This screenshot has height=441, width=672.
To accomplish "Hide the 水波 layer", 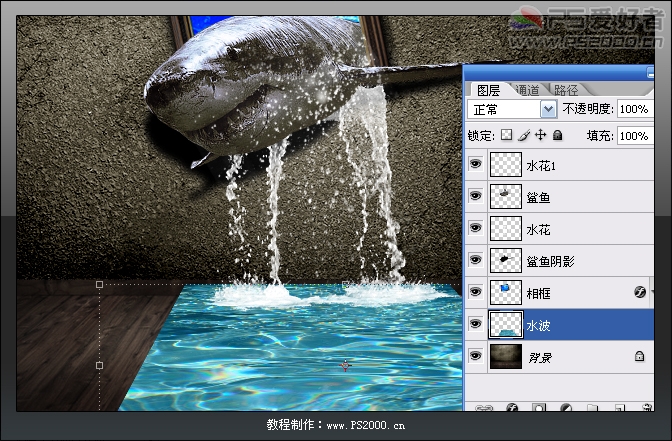I will [475, 324].
